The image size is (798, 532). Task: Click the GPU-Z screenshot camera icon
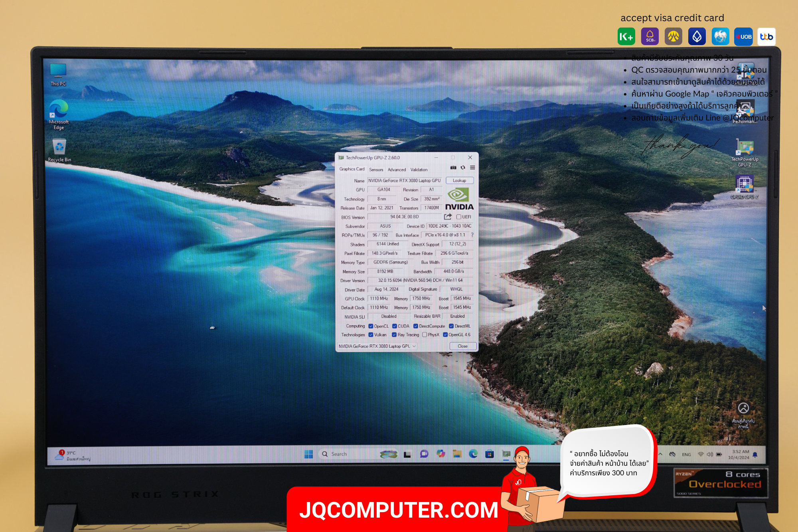(x=453, y=168)
